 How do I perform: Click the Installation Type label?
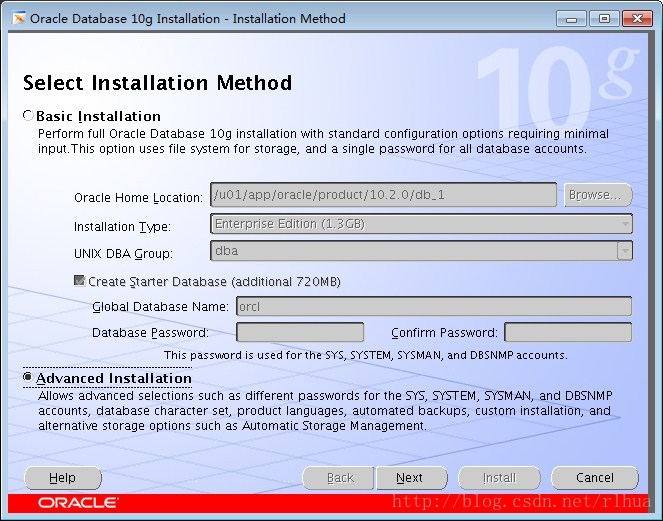pyautogui.click(x=122, y=227)
